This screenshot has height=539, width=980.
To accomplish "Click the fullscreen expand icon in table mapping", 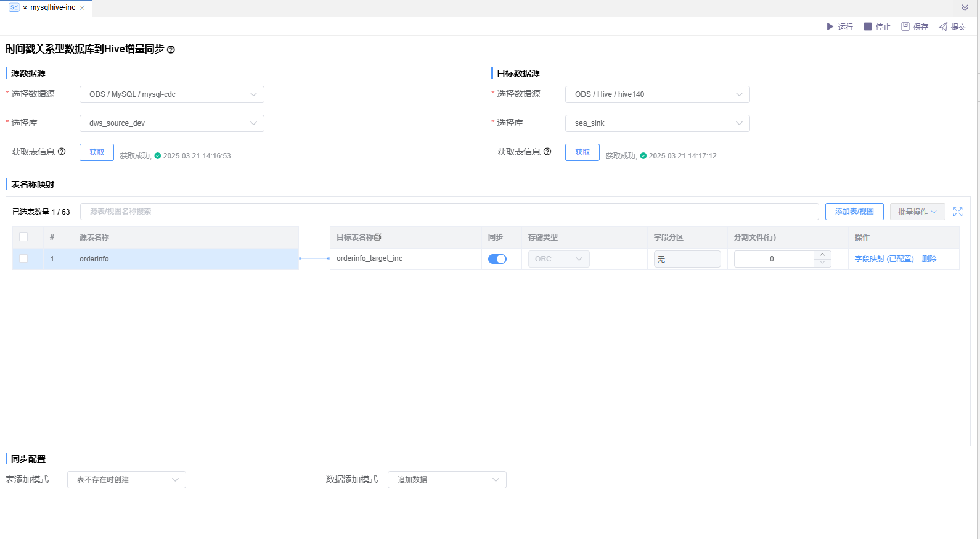I will pyautogui.click(x=958, y=212).
